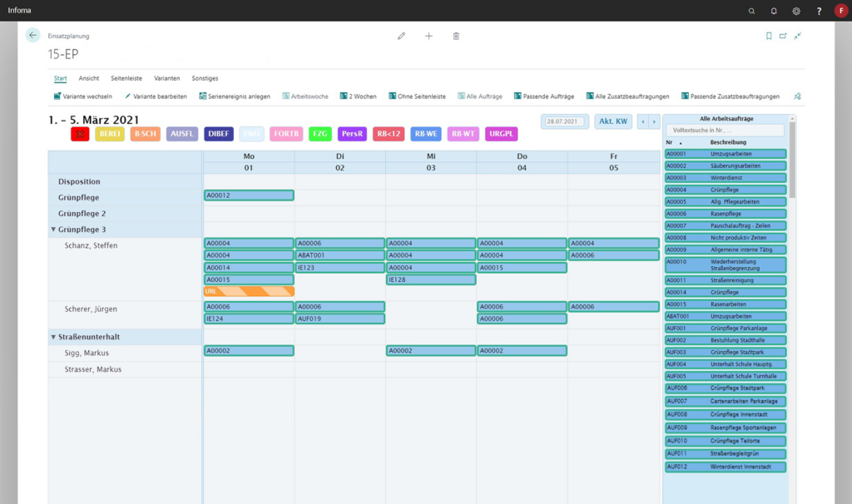Collapse the Grünpflege 3 group
This screenshot has height=504, width=852.
tap(54, 230)
